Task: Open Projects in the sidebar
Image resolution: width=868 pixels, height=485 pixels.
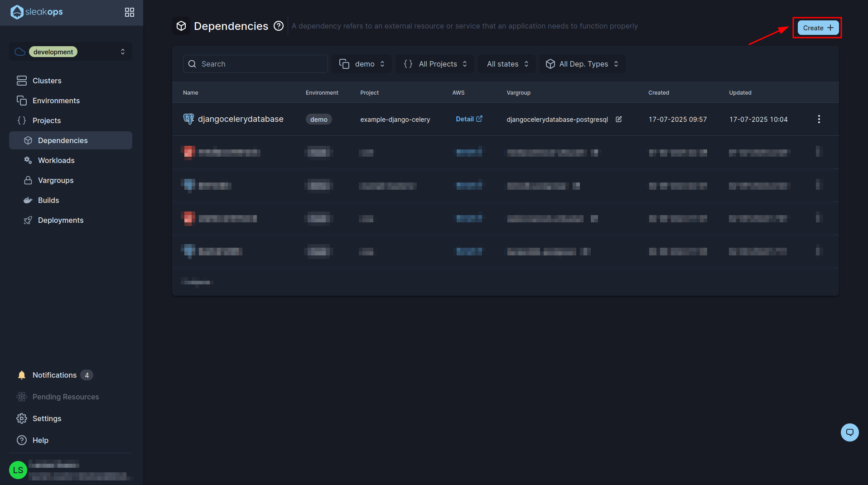Action: (71, 120)
